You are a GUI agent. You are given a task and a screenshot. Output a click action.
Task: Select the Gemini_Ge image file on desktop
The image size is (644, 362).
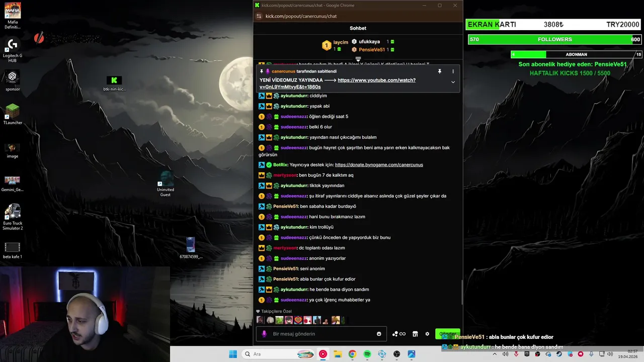pos(13,184)
